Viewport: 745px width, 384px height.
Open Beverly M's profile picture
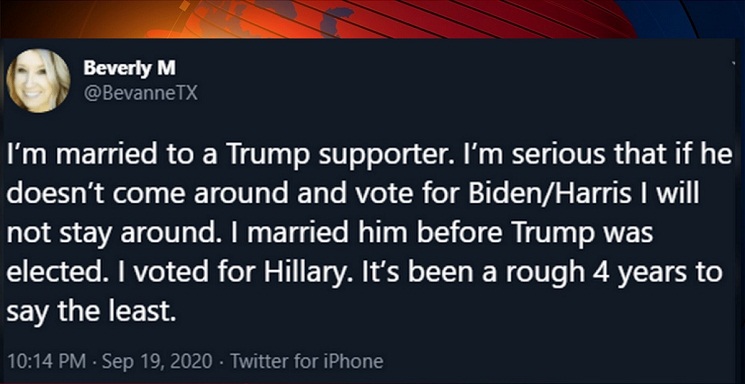[x=38, y=81]
